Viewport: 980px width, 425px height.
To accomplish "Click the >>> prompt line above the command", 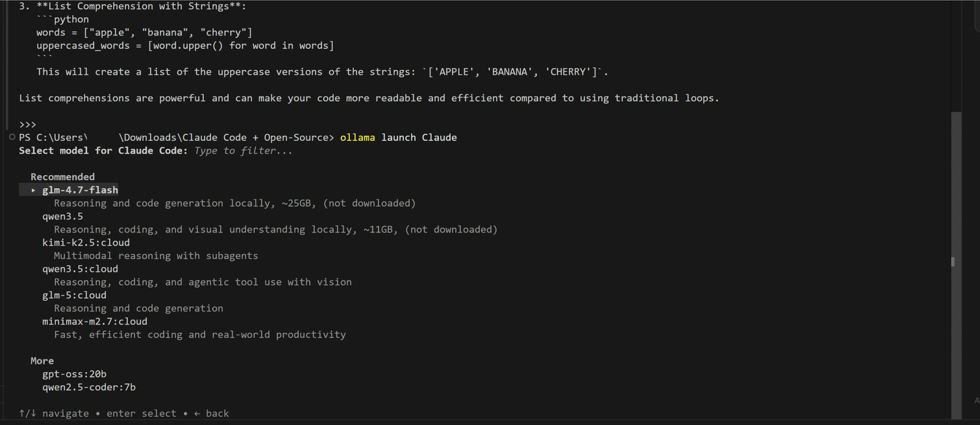I will click(28, 124).
